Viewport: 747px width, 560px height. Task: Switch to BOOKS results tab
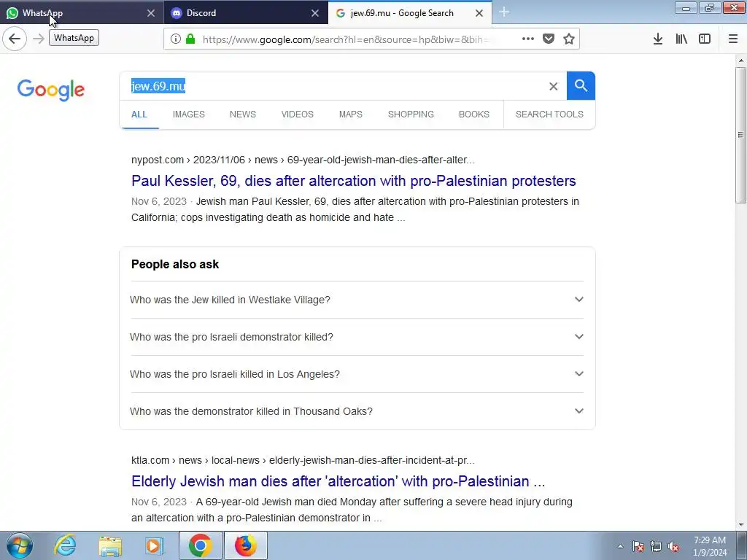(x=474, y=114)
